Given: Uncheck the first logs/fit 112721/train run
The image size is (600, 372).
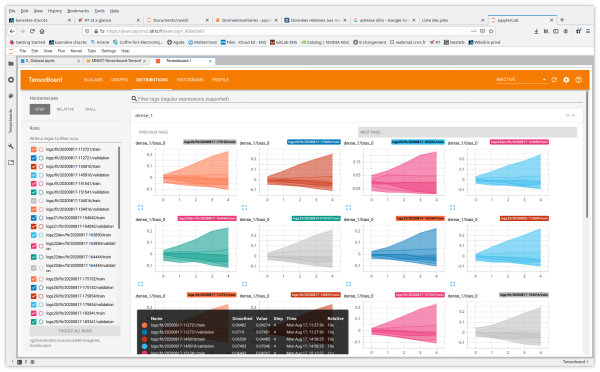Looking at the screenshot, I should click(x=34, y=149).
